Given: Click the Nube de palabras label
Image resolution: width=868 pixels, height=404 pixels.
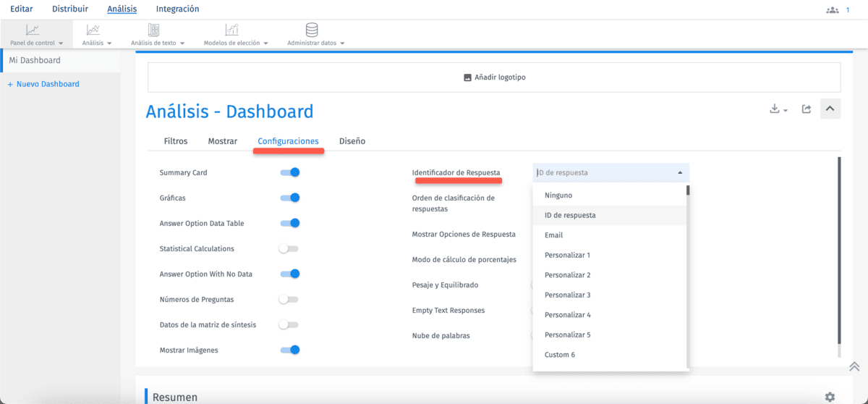Looking at the screenshot, I should 441,336.
